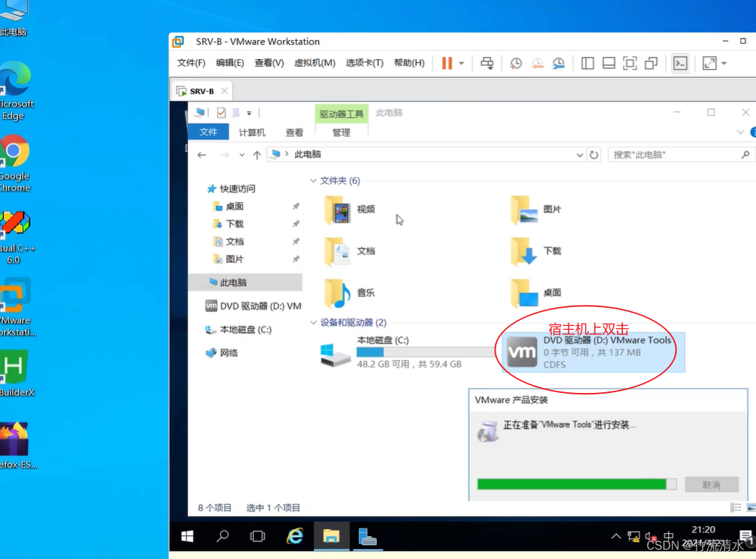The height and width of the screenshot is (559, 756).
Task: Select 网络 in navigation pane
Action: 222,353
